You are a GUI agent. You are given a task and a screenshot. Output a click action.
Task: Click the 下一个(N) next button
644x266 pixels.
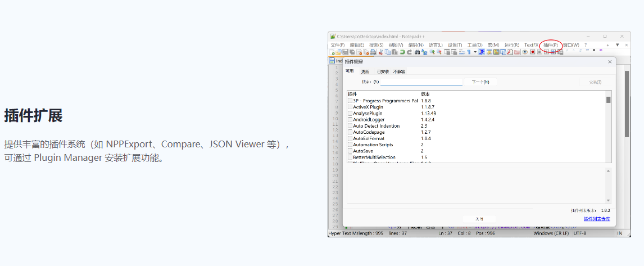(x=480, y=82)
